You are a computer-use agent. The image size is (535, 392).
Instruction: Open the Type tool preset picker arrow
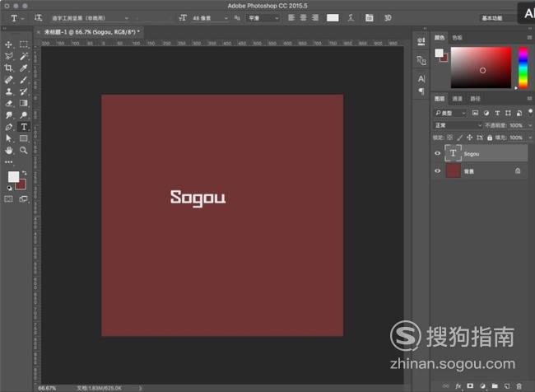point(23,18)
